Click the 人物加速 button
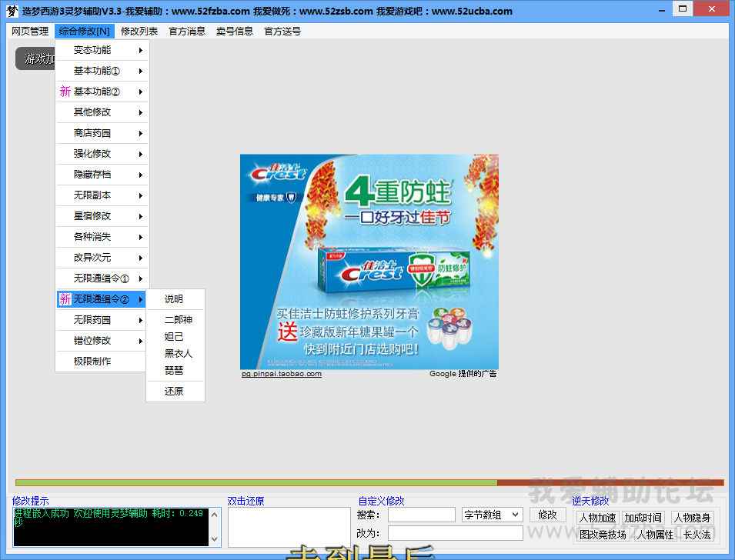 [597, 518]
